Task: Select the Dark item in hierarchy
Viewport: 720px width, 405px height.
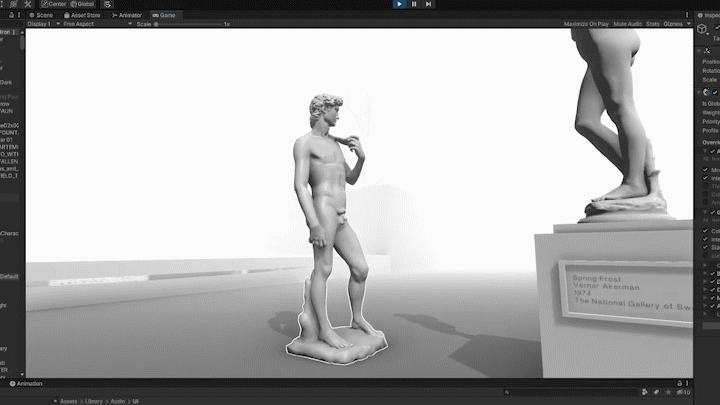Action: 6,83
